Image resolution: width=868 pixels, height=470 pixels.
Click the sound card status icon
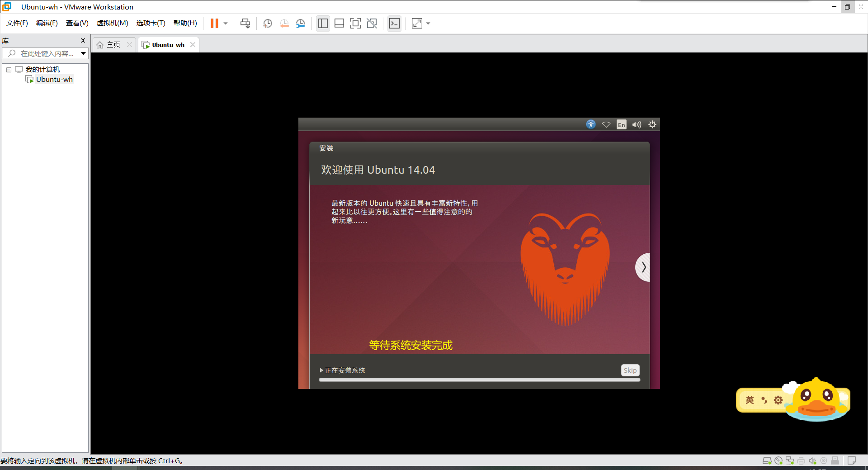pyautogui.click(x=812, y=461)
